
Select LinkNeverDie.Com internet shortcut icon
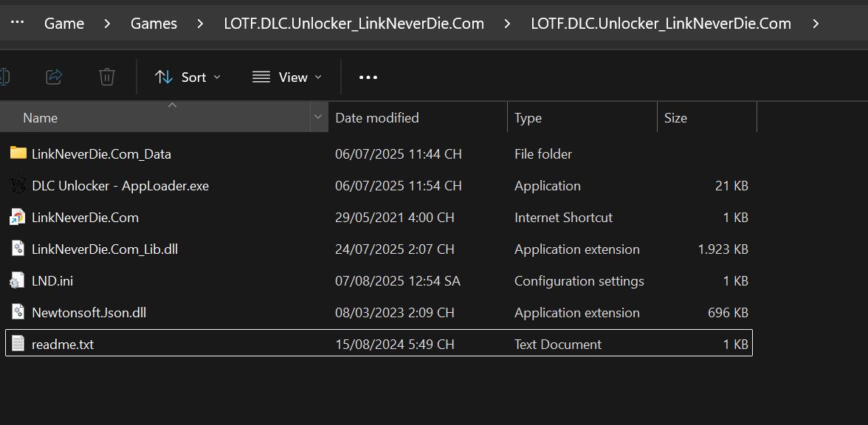click(18, 218)
